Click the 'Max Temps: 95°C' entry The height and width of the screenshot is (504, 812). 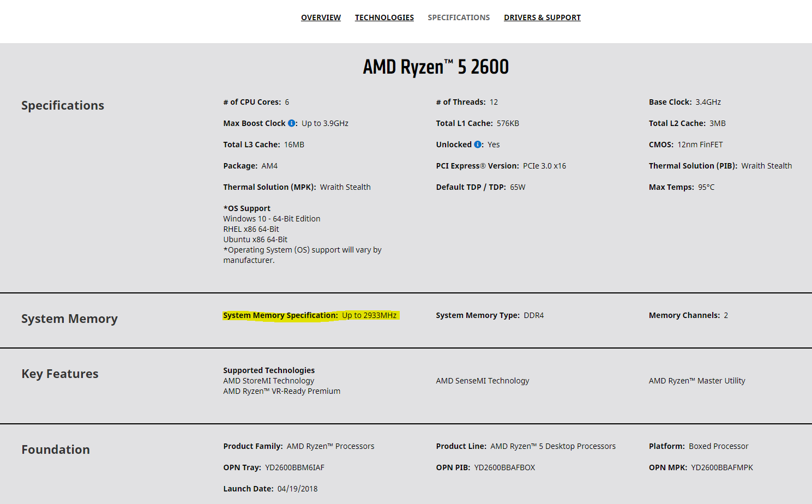coord(682,187)
